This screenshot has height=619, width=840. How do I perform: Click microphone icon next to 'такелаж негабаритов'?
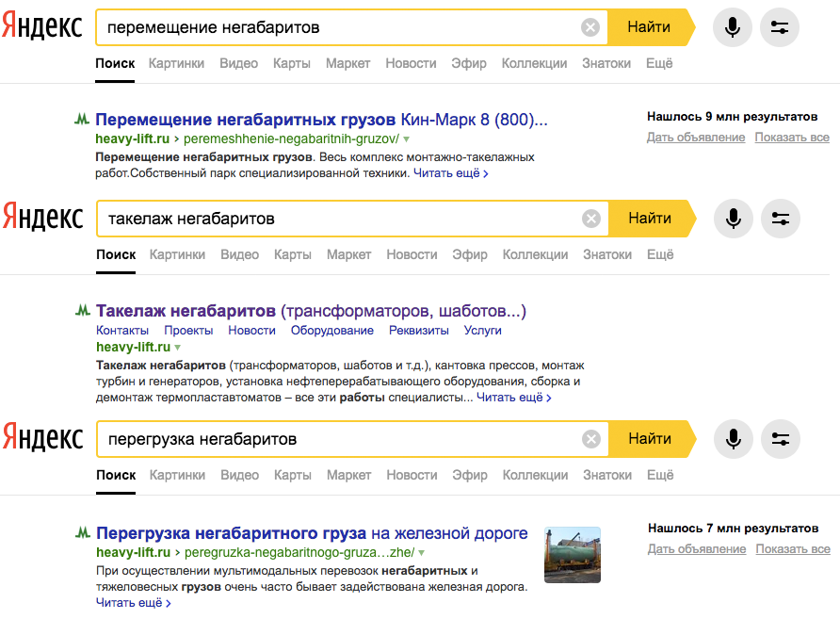(x=734, y=219)
